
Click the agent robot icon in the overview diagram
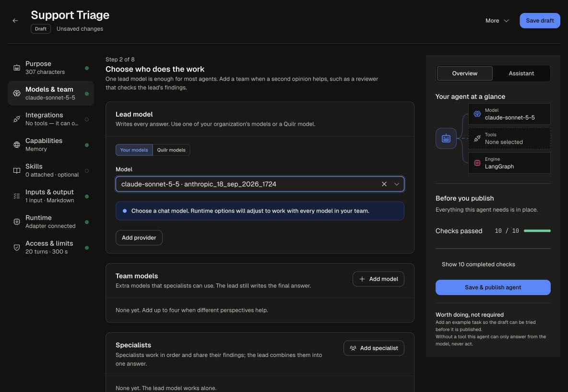(x=446, y=138)
